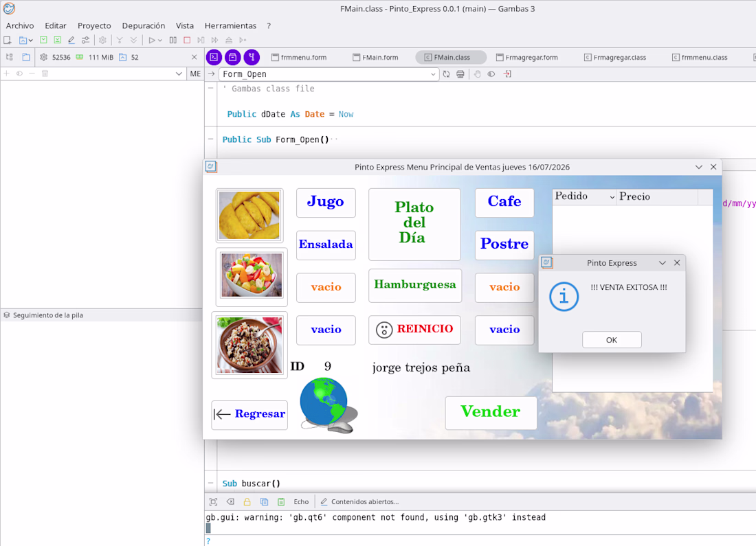Switch to the frmmenu.form tab

pyautogui.click(x=300, y=57)
